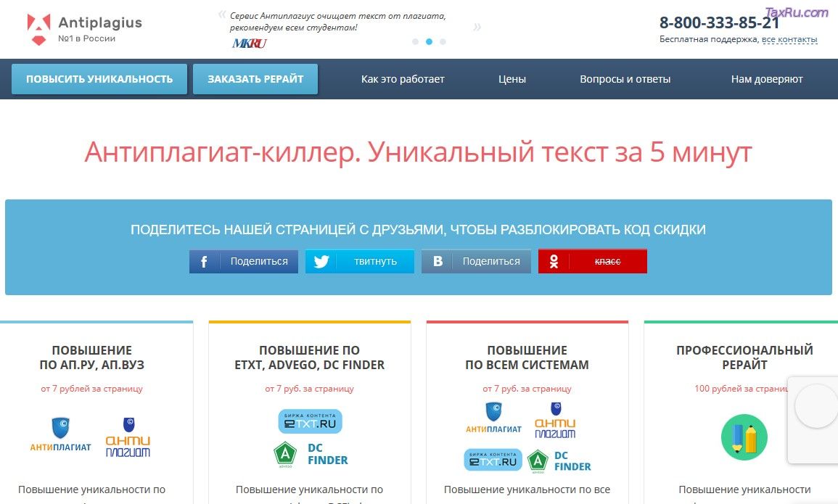
Task: Click the Antiplagius logo in header
Action: [83, 29]
